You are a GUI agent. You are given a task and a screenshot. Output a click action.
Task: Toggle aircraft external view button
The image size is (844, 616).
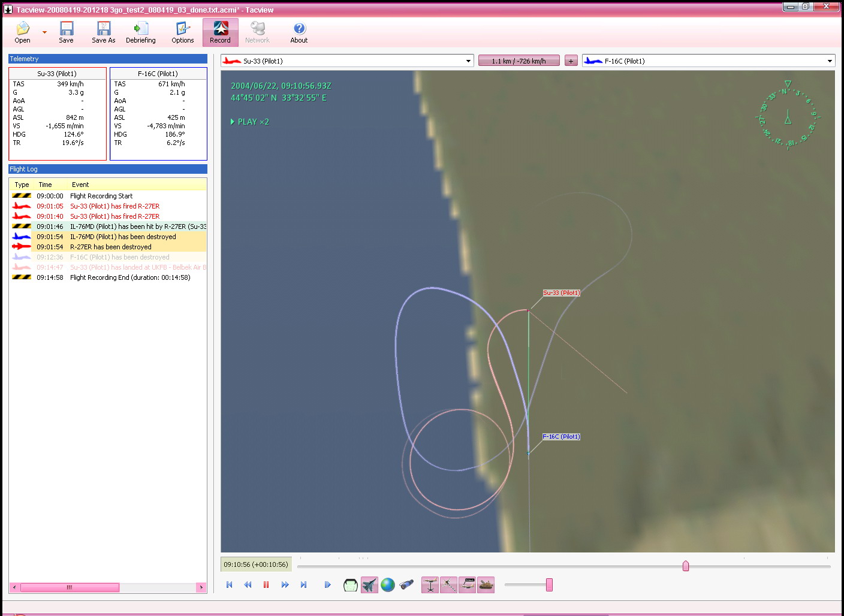click(x=369, y=585)
